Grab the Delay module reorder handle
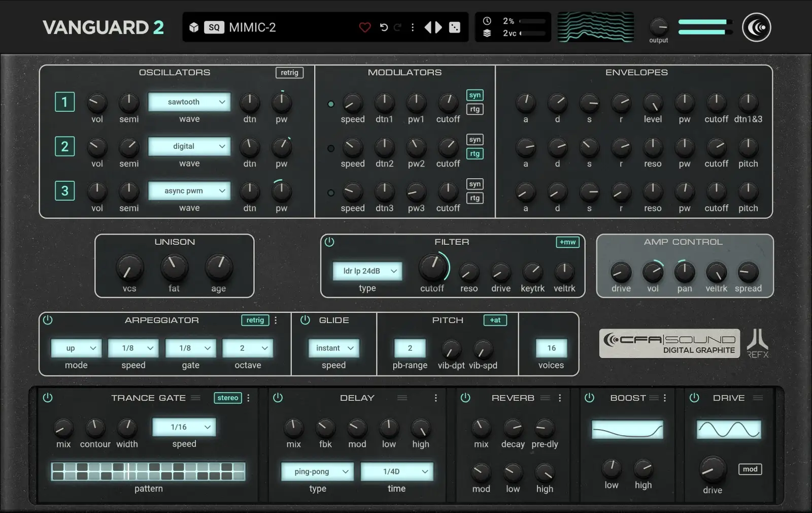Screen dimensions: 812x513 (x=402, y=398)
